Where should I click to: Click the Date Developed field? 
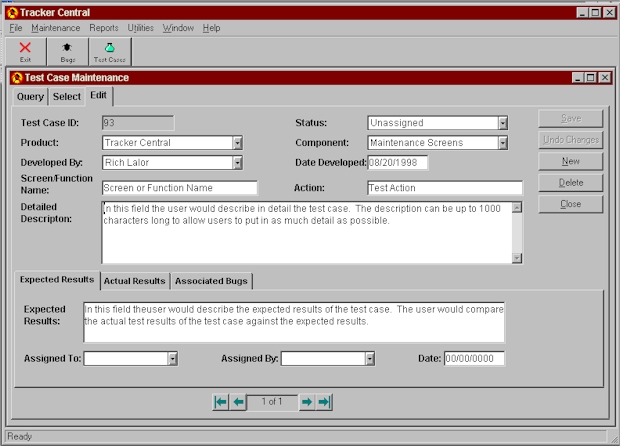pos(398,163)
